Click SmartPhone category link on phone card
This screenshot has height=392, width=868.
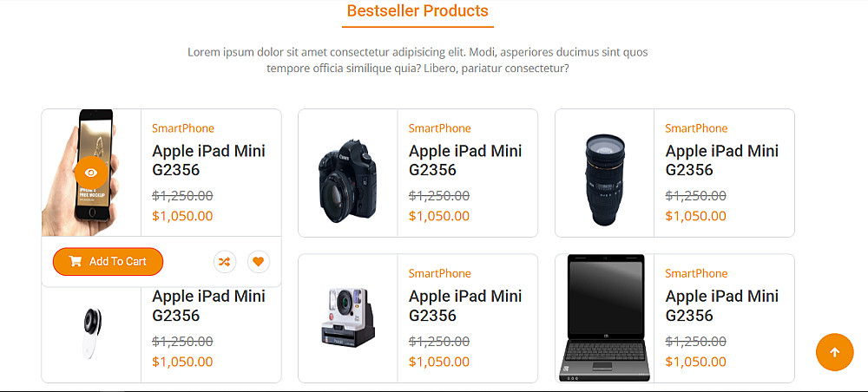pyautogui.click(x=183, y=128)
